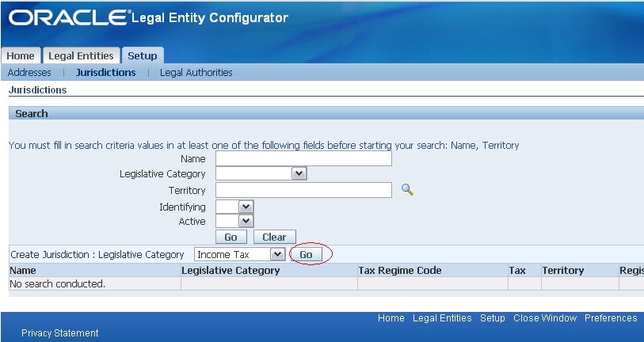Open the Preferences link
644x342 pixels.
(x=611, y=318)
